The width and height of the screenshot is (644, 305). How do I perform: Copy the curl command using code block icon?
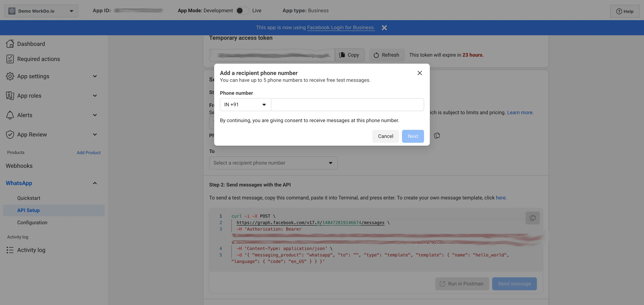532,218
